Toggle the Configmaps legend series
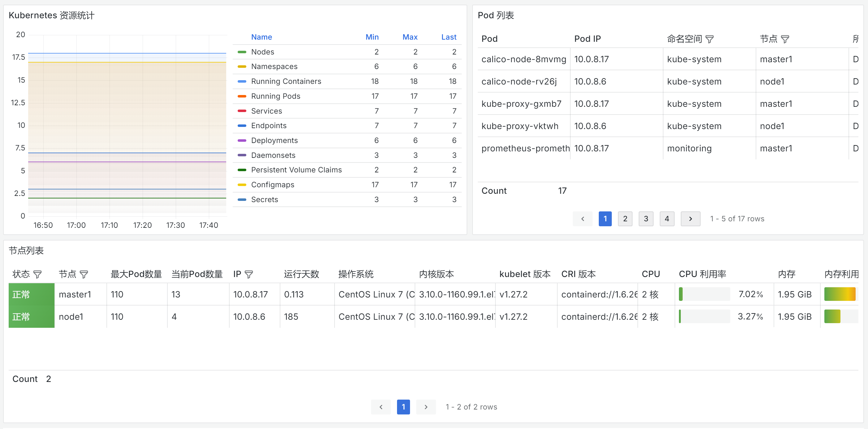This screenshot has width=868, height=429. coord(272,185)
